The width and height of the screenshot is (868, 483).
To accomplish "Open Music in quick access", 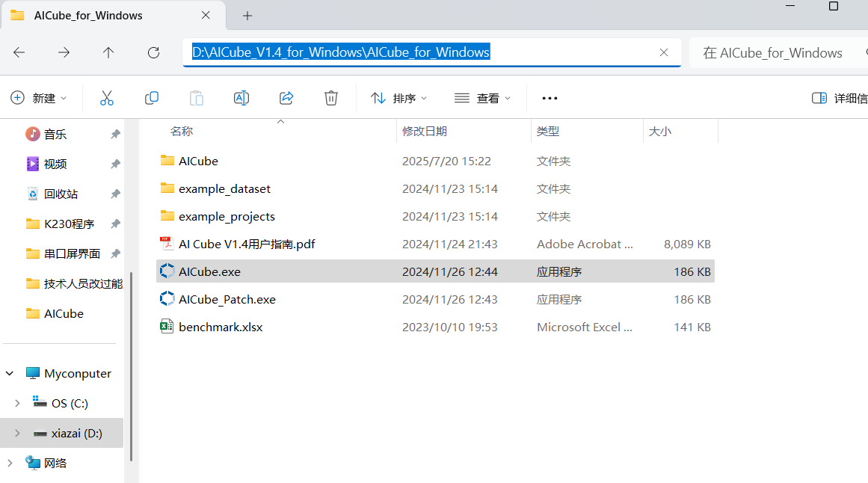I will point(55,134).
